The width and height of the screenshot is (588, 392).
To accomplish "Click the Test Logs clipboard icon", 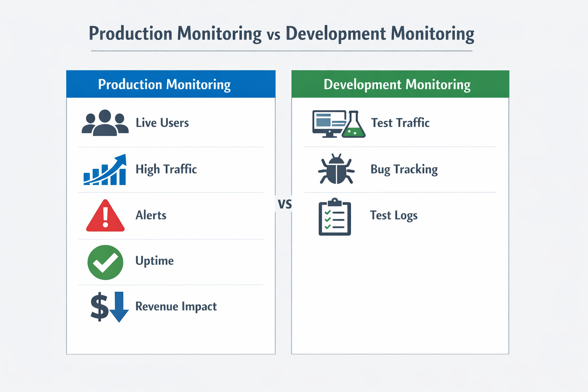I will [x=335, y=217].
